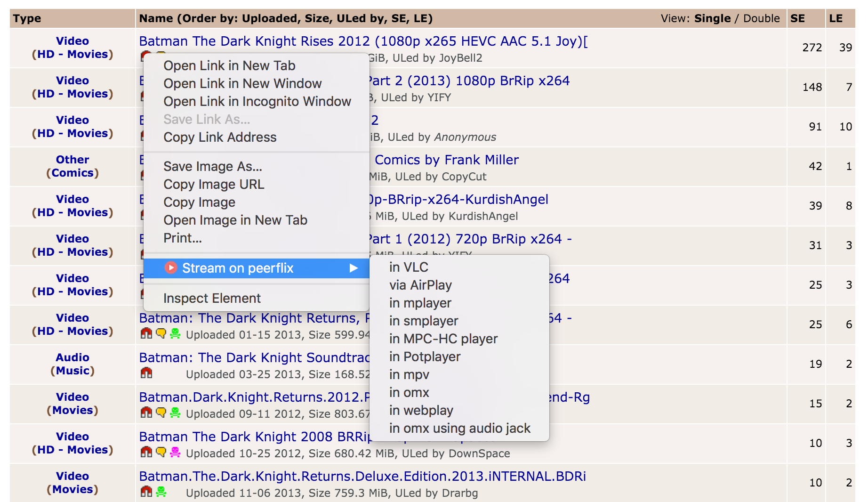
Task: Click the seeders count 272
Action: click(x=812, y=48)
